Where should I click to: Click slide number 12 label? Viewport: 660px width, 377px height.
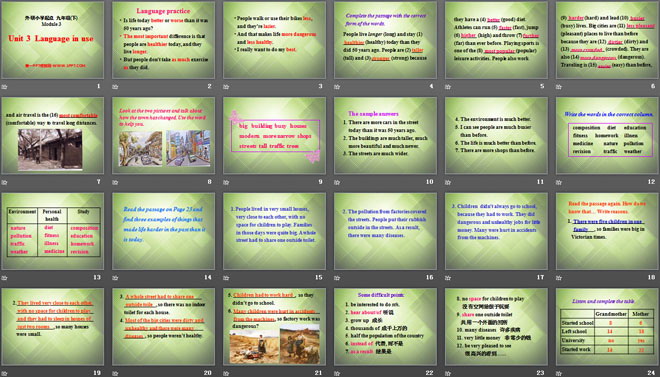652,182
